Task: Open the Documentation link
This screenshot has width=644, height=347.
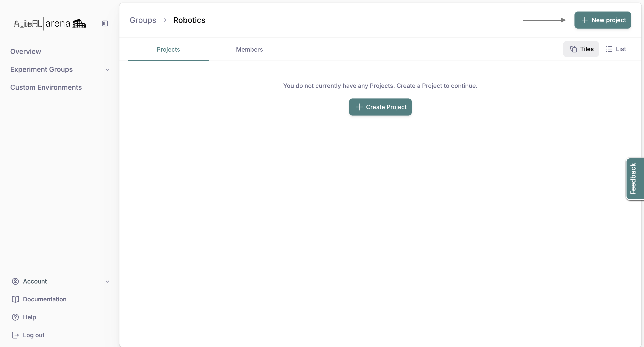Action: 45,299
